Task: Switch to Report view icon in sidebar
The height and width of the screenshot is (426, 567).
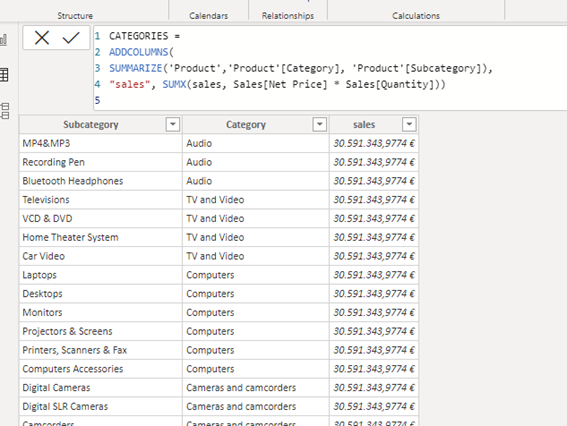Action: (4, 39)
